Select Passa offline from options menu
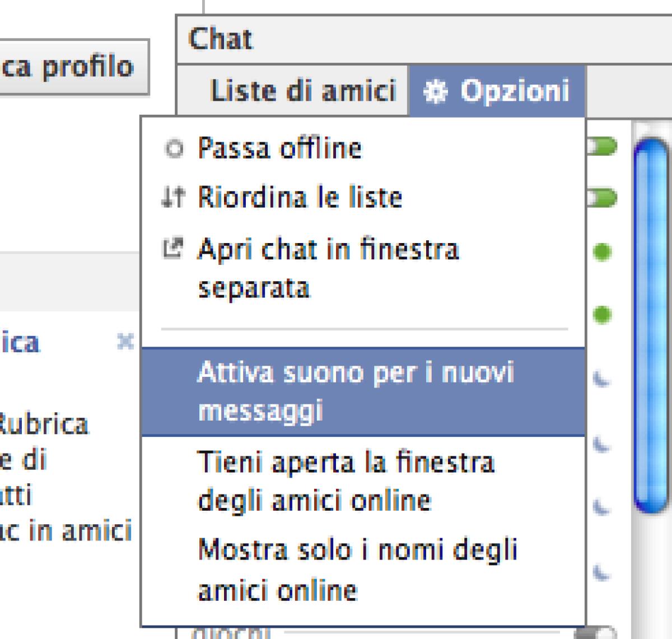Viewport: 672px width, 639px height. tap(363, 148)
